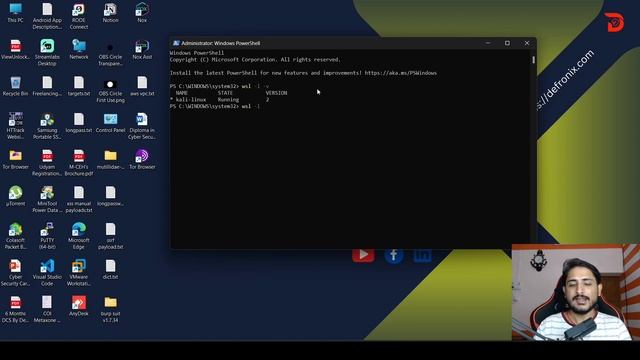640x360 pixels.
Task: Launch Tor Browser purple onion shortcut
Action: [x=142, y=159]
